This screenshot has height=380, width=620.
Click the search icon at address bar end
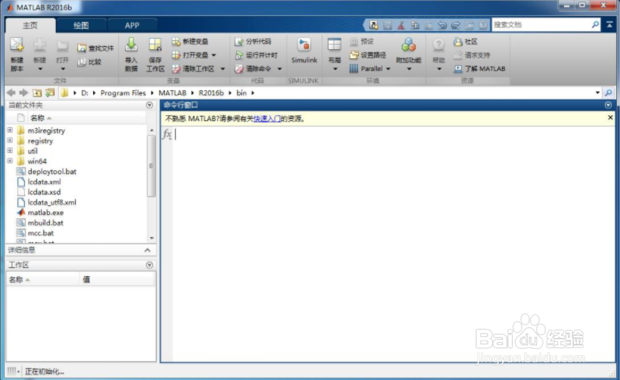[609, 93]
